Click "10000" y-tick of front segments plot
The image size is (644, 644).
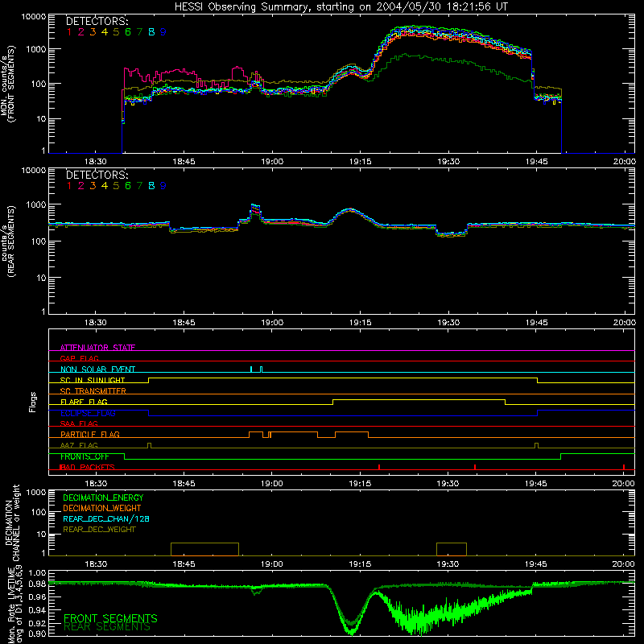coord(34,17)
